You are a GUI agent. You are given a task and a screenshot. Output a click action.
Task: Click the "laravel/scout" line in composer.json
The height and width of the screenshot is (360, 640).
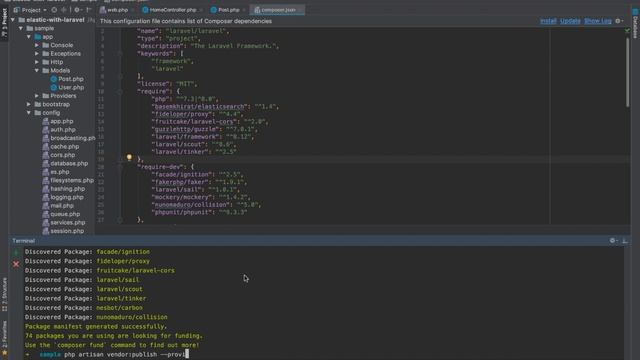pyautogui.click(x=193, y=144)
